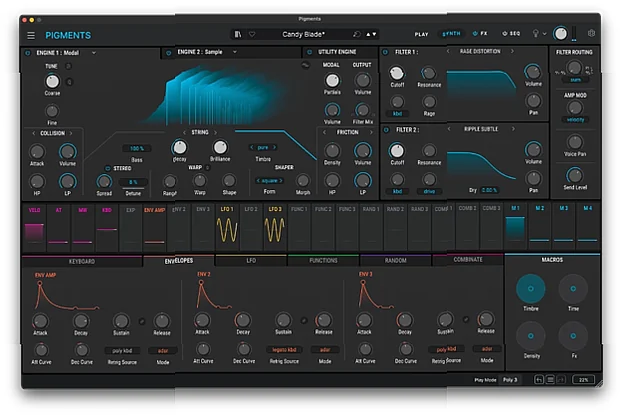Select the M 1 macro modulation slot
This screenshot has height=415, width=622.
click(515, 226)
